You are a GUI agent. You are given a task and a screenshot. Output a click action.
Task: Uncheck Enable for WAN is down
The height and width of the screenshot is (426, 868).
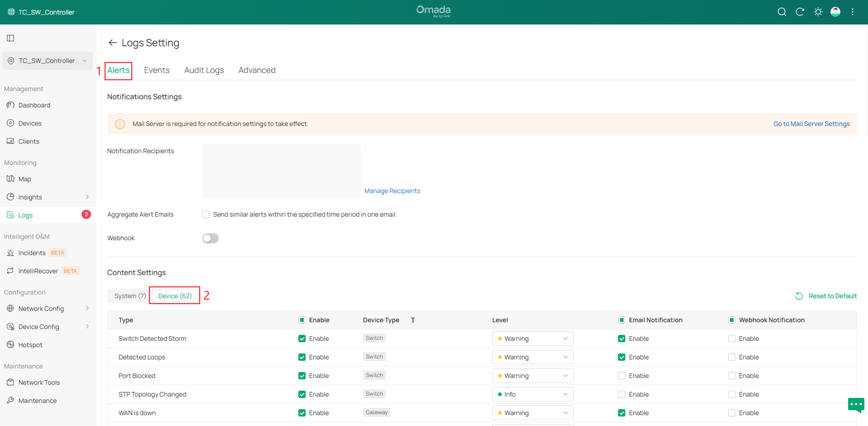302,413
